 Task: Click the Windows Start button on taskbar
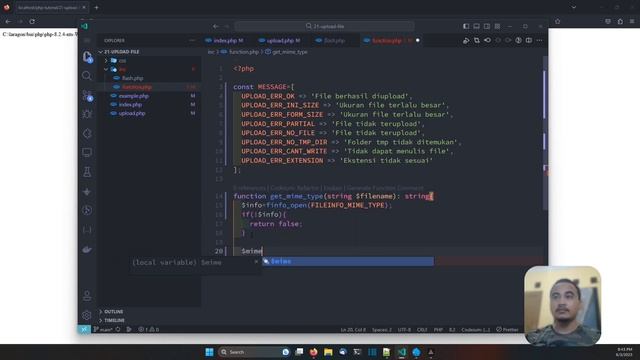pyautogui.click(x=209, y=352)
